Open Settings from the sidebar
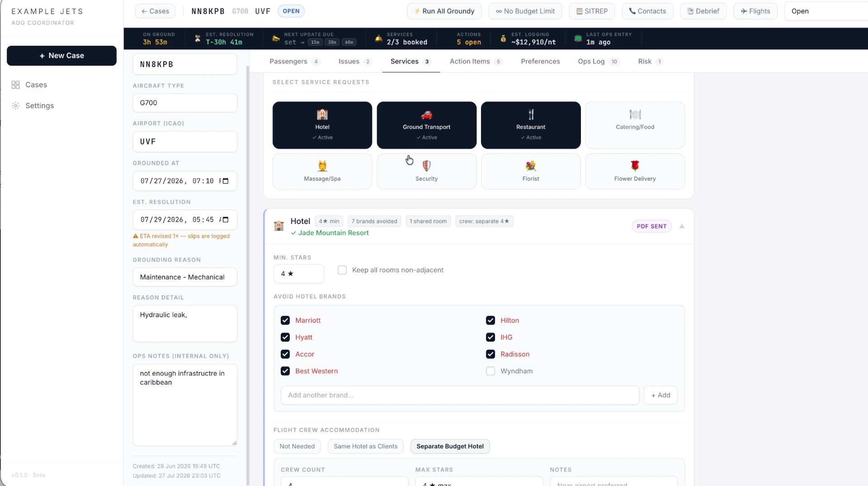 [x=39, y=105]
